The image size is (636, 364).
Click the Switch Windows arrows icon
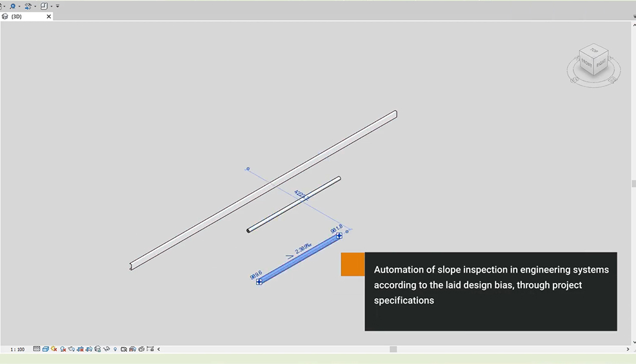click(x=28, y=6)
